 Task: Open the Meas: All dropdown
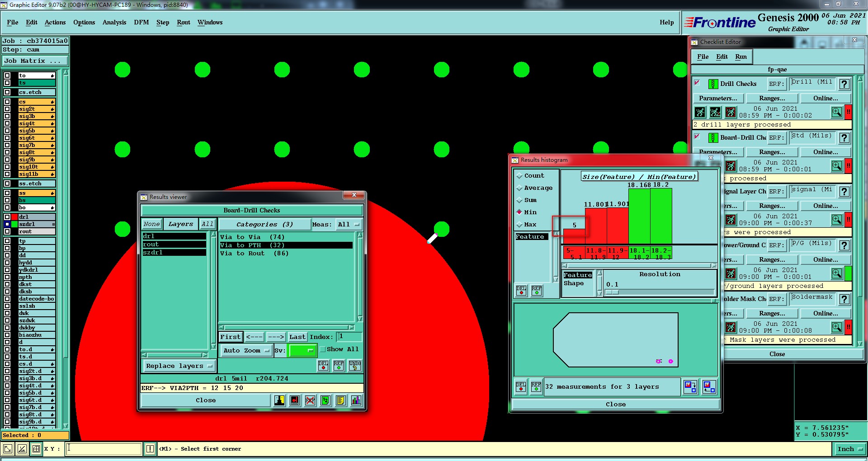coord(349,225)
